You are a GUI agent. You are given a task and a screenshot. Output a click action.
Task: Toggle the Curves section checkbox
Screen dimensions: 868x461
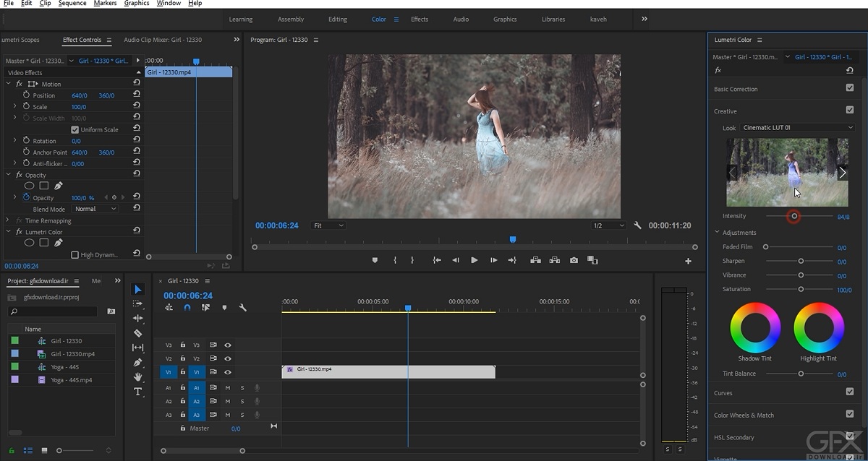click(x=849, y=392)
